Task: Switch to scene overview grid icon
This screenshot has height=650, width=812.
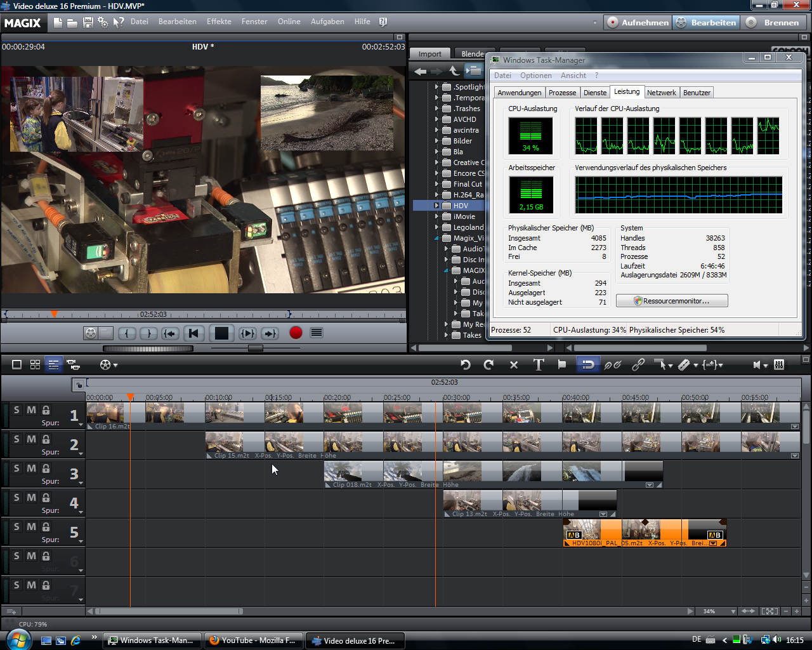Action: [36, 364]
